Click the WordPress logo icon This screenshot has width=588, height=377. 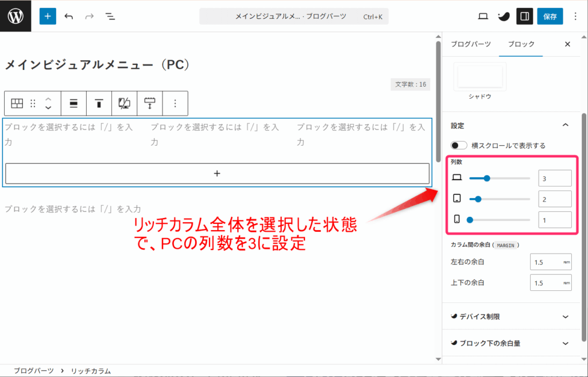(x=16, y=16)
